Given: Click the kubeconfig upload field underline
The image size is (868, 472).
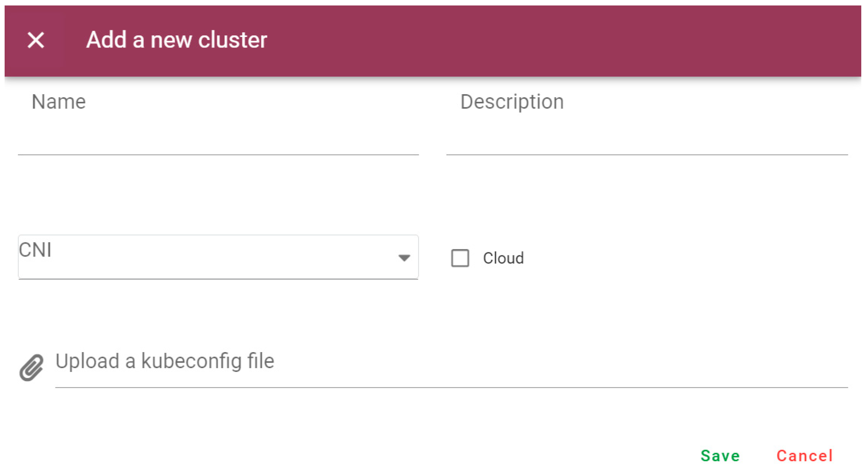Looking at the screenshot, I should pyautogui.click(x=451, y=387).
